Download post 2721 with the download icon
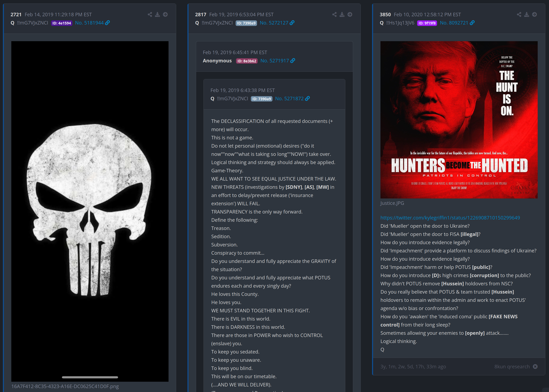Viewport: 549px width, 392px height. pyautogui.click(x=157, y=14)
